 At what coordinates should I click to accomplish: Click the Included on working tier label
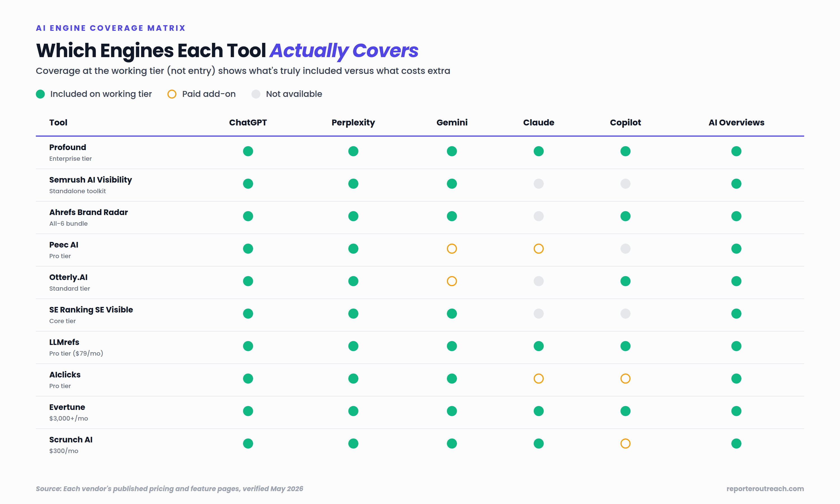pos(101,94)
